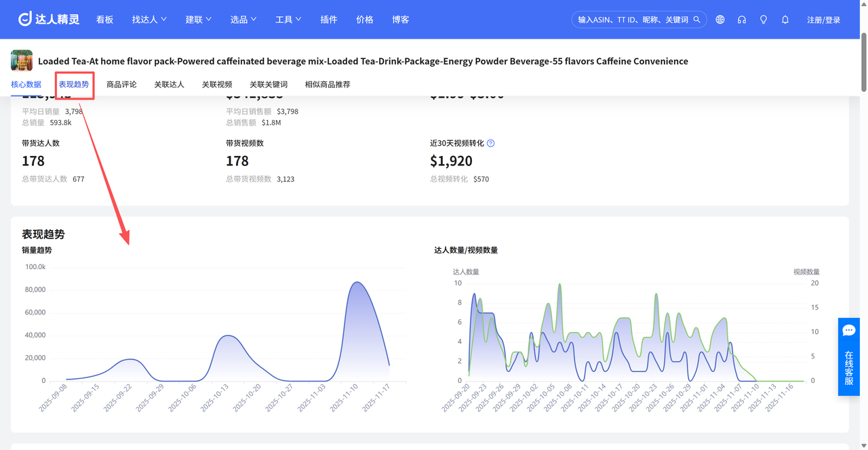This screenshot has height=450, width=868.
Task: Open the headset customer support icon
Action: (x=742, y=20)
